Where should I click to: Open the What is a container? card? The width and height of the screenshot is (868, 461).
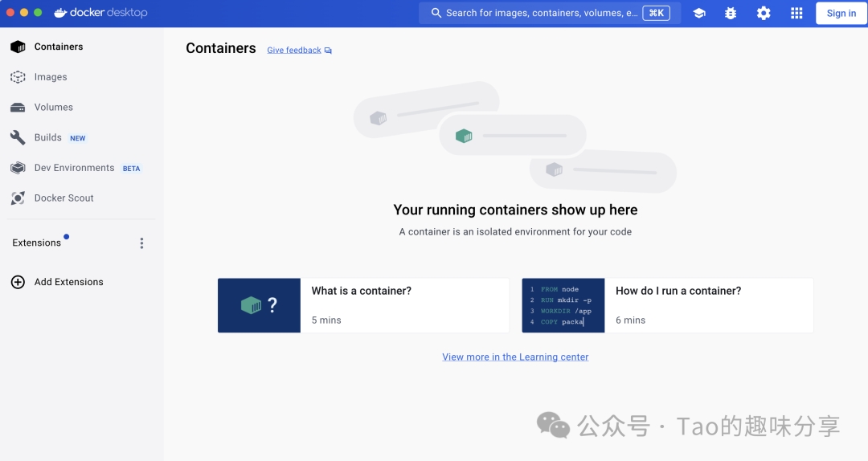[x=363, y=305]
